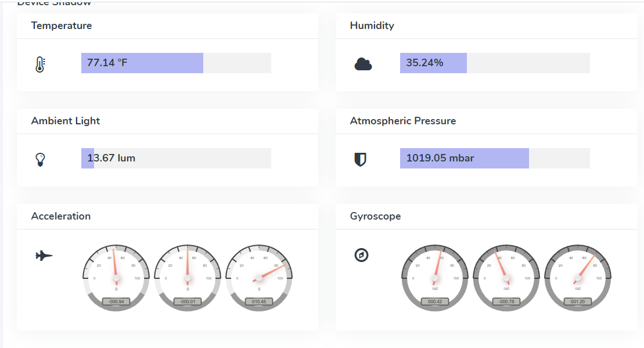The height and width of the screenshot is (348, 644).
Task: Click the acceleration gauge reading -000.94
Action: [x=116, y=277]
